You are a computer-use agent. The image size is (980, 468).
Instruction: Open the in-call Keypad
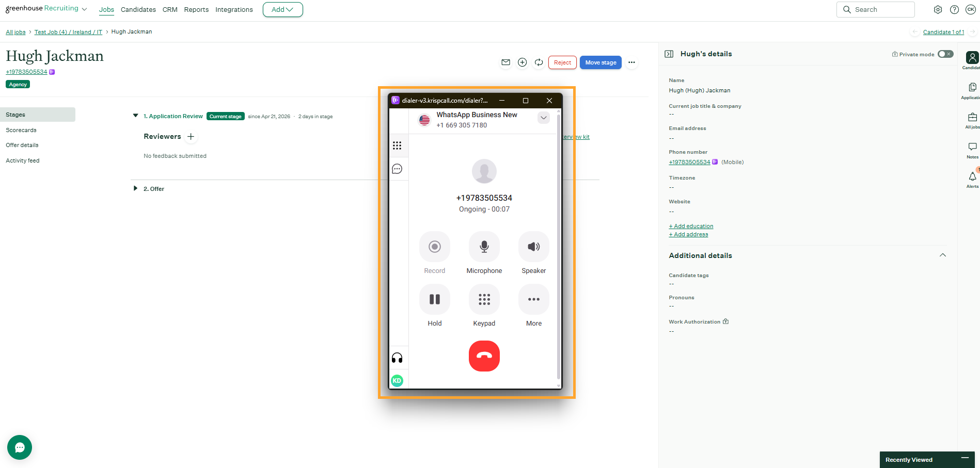484,299
